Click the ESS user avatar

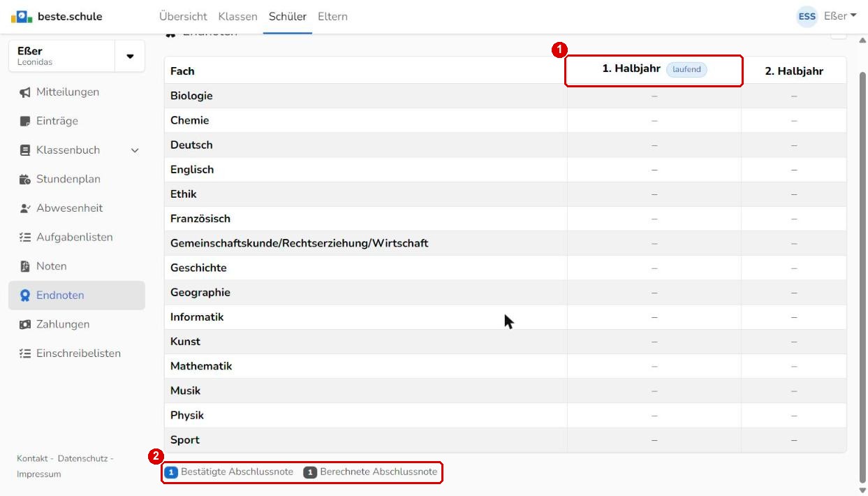click(807, 16)
